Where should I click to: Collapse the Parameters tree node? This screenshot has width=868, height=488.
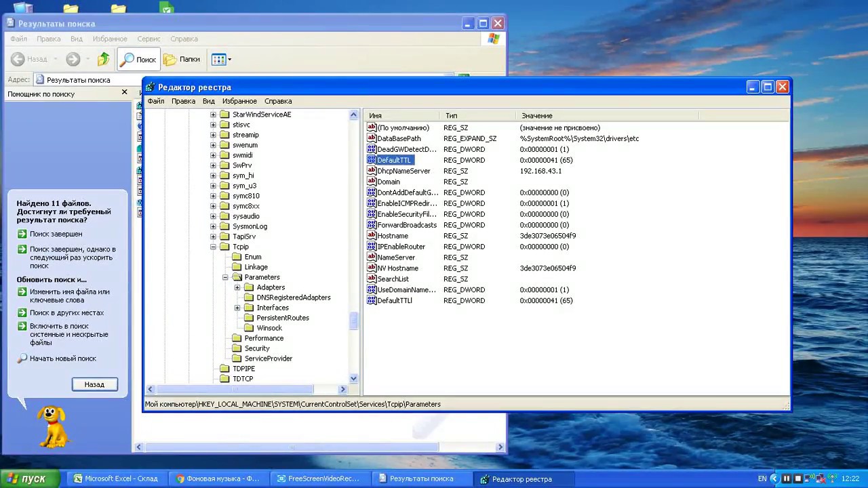pyautogui.click(x=225, y=277)
